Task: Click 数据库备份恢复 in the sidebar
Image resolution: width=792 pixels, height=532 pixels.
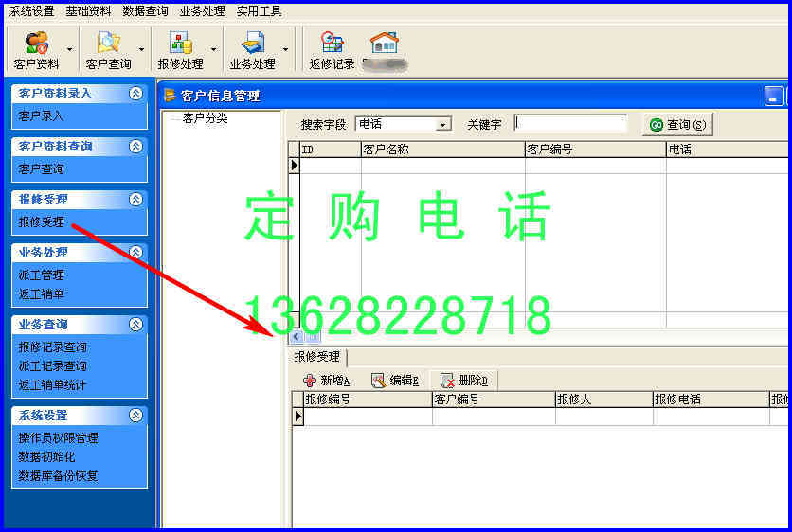Action: tap(58, 476)
